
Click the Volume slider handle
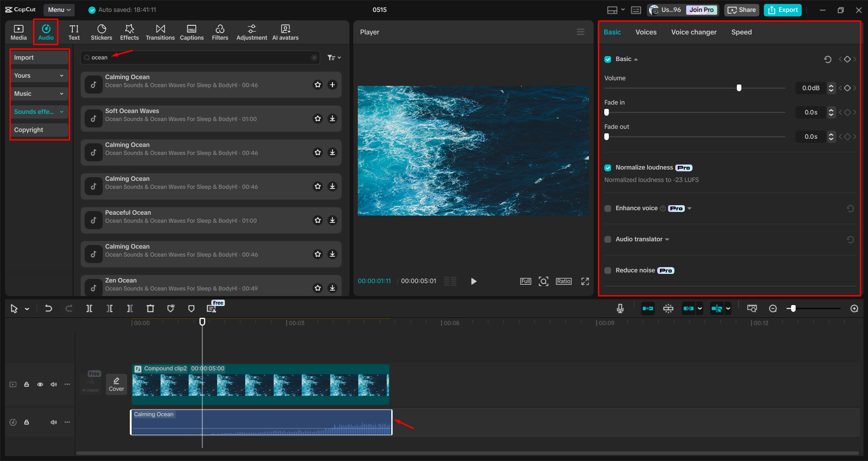click(739, 88)
